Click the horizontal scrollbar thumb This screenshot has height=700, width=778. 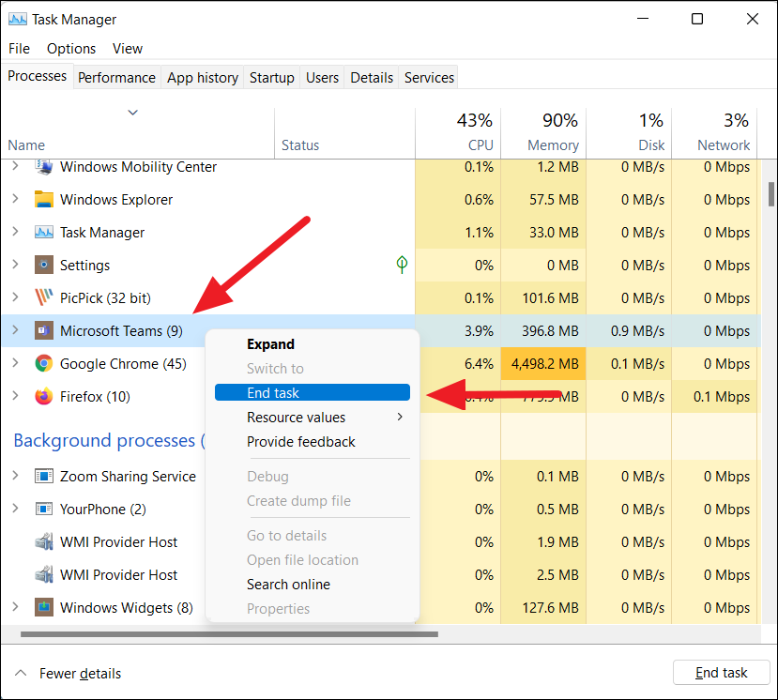[229, 634]
